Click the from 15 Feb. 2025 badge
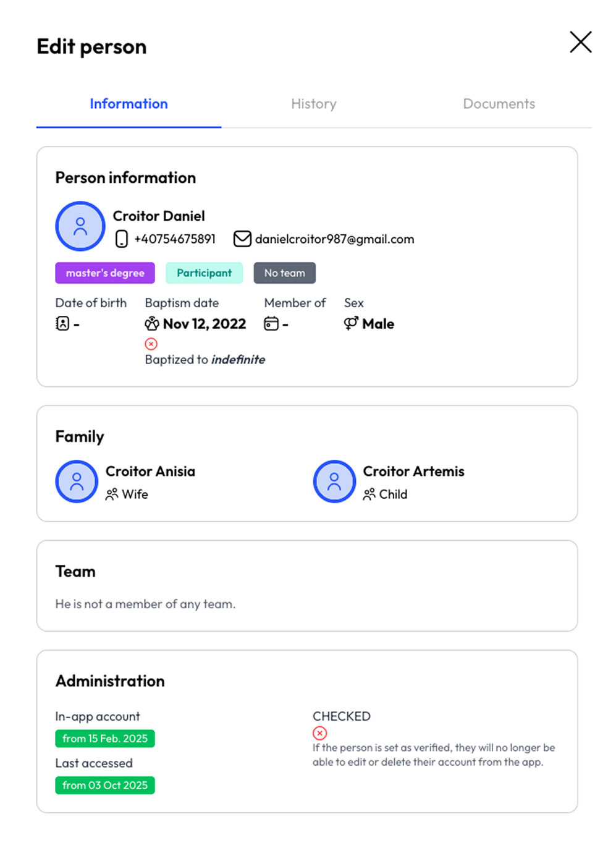The width and height of the screenshot is (616, 848). tap(105, 739)
